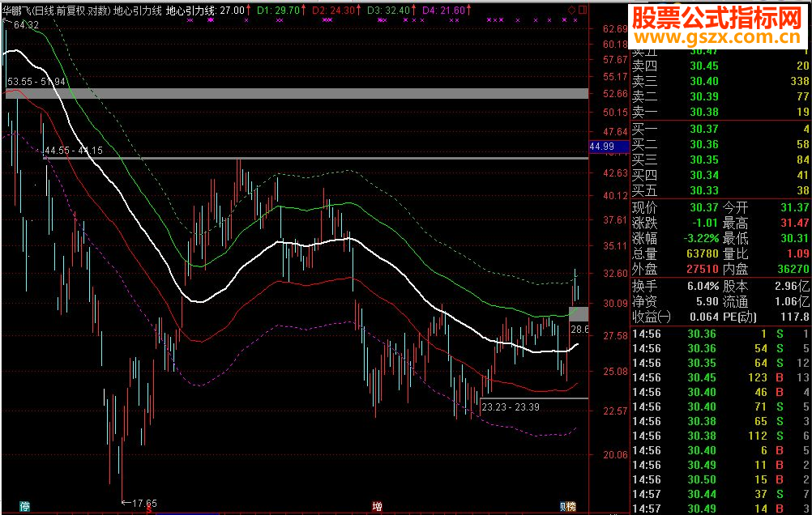Click the white 地心引力线: 27.00 value
Viewport: 812px width, 515px height.
tap(205, 11)
